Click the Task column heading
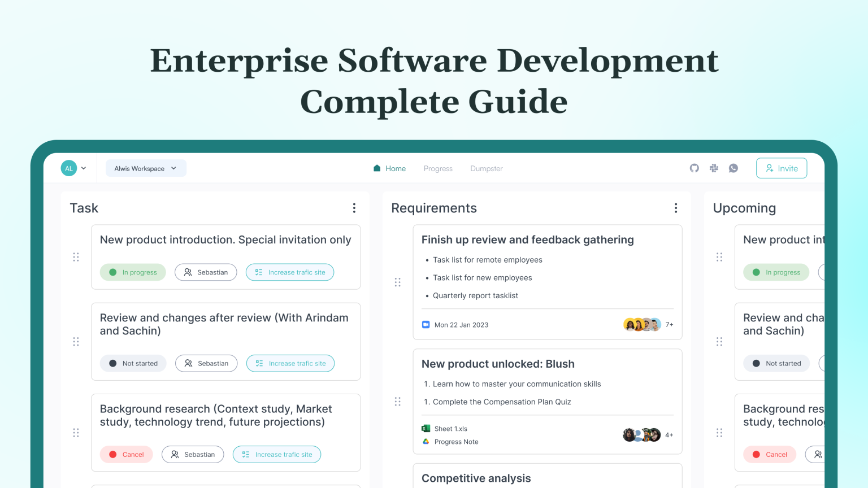Viewport: 868px width, 488px height. (x=84, y=208)
